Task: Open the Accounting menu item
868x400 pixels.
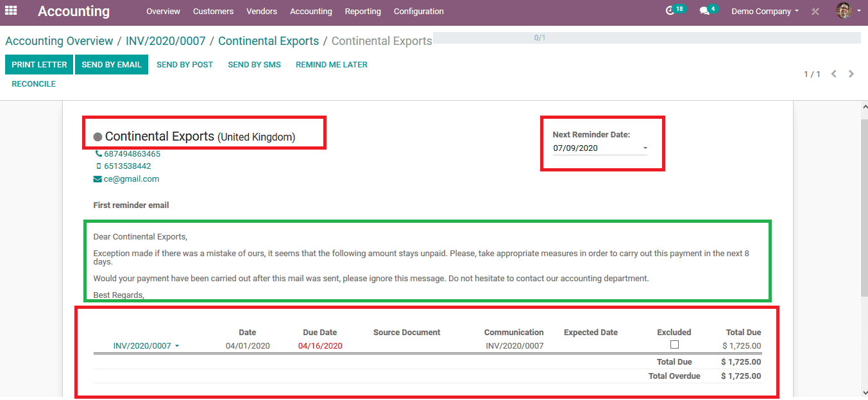Action: 311,12
